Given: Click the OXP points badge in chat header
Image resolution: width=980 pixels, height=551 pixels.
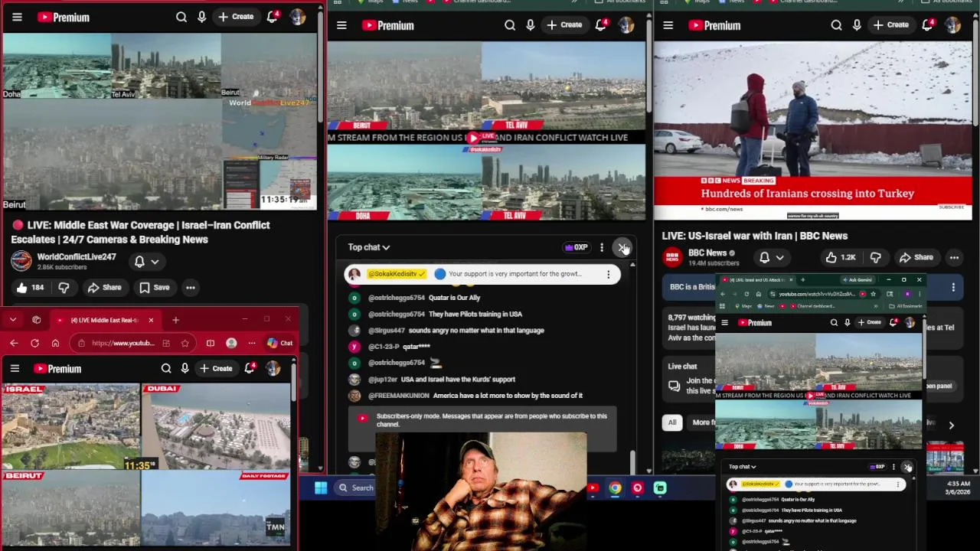Looking at the screenshot, I should coord(576,247).
